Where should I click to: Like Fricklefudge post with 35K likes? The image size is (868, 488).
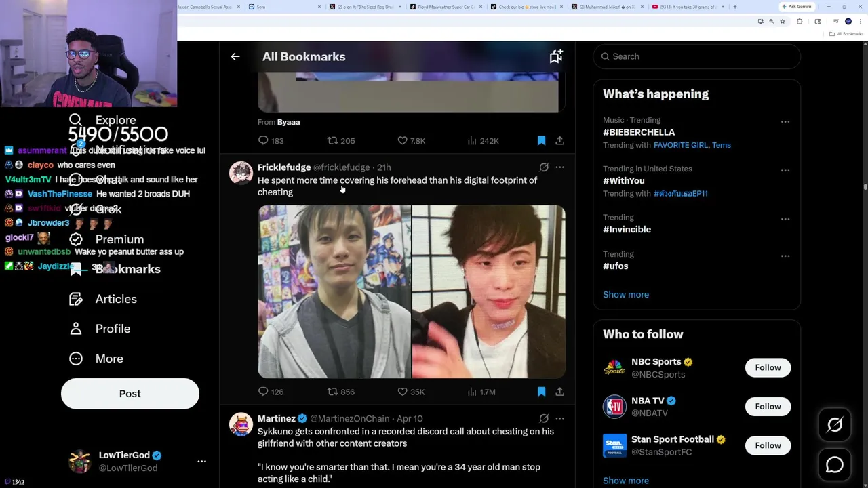point(411,392)
